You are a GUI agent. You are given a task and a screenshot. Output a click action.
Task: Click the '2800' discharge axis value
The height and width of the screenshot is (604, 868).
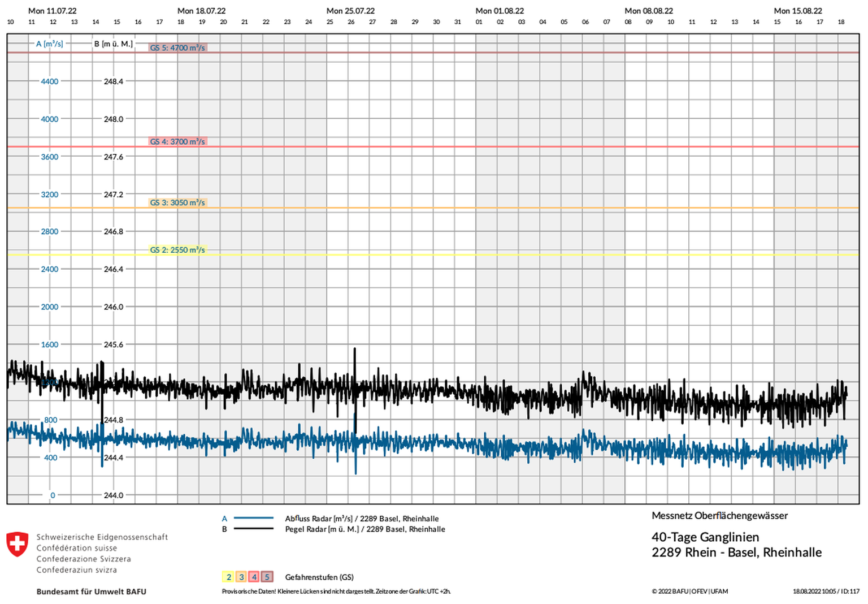[x=50, y=231]
